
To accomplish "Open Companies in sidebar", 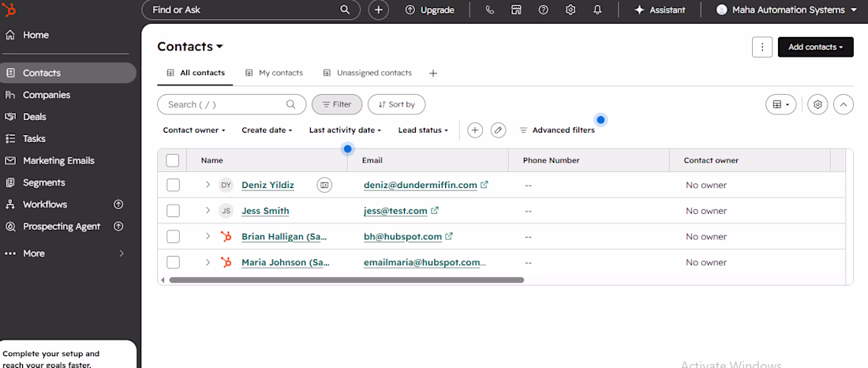I will pyautogui.click(x=47, y=95).
